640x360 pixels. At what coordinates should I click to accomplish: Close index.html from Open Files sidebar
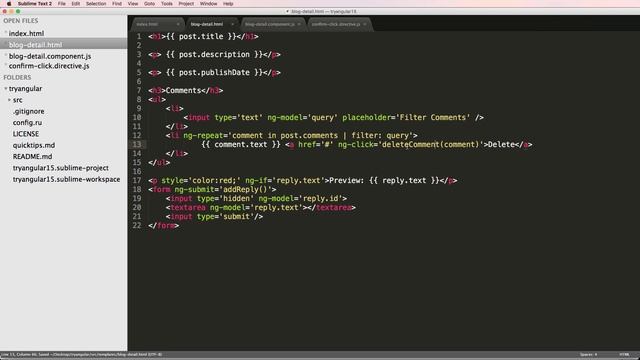coord(6,33)
